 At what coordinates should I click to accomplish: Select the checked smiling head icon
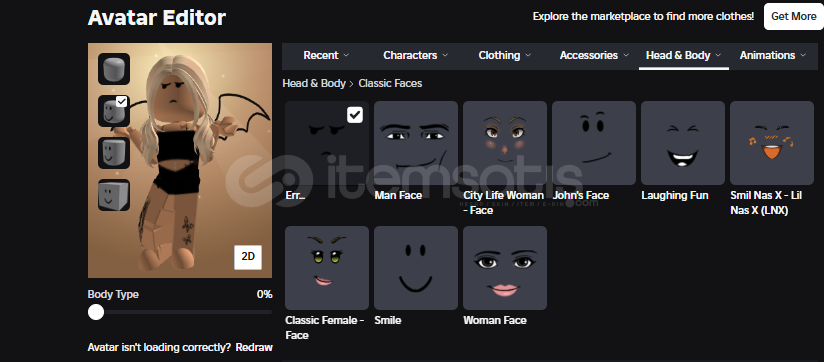(x=114, y=111)
